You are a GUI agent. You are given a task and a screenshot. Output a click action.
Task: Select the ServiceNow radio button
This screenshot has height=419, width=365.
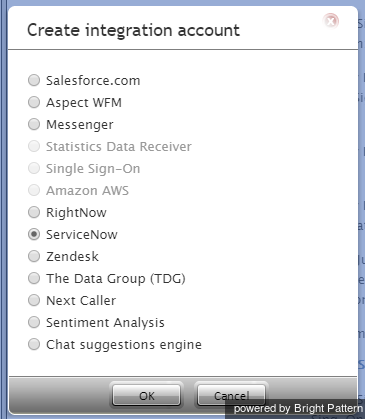pyautogui.click(x=34, y=234)
